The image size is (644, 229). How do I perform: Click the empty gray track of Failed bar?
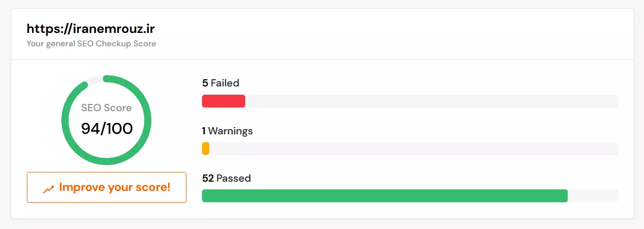click(432, 101)
